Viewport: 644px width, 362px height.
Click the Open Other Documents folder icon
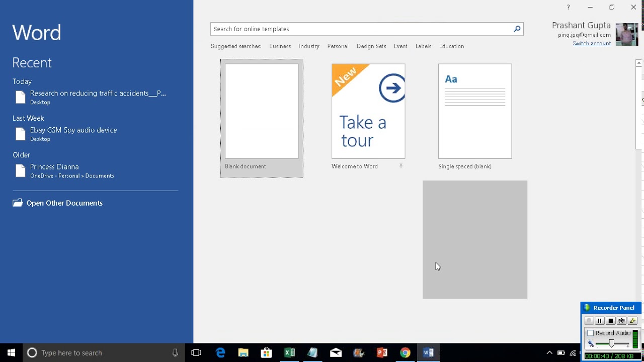pos(18,203)
